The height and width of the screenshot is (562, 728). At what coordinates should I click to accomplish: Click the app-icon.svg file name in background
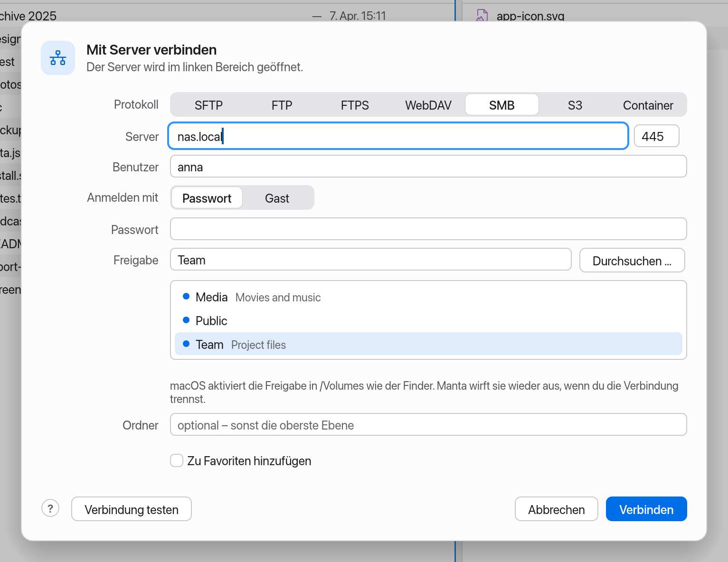(530, 16)
